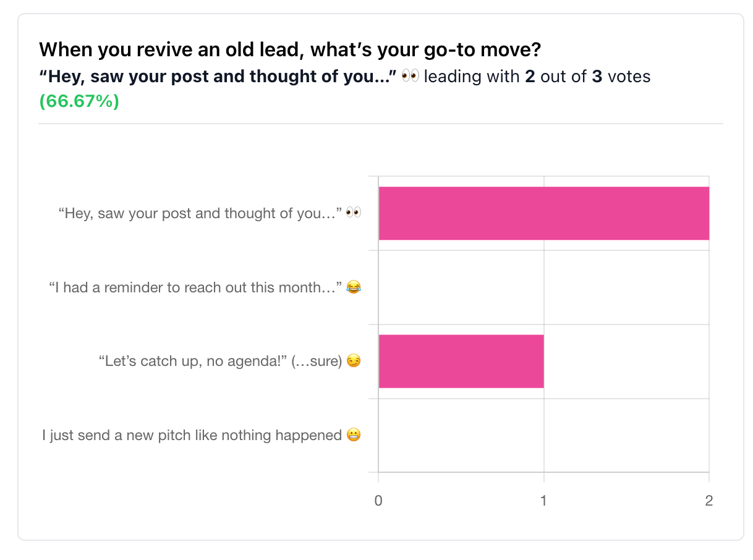This screenshot has height=560, width=753.
Task: Click the green 66.67% percentage text
Action: tap(79, 101)
